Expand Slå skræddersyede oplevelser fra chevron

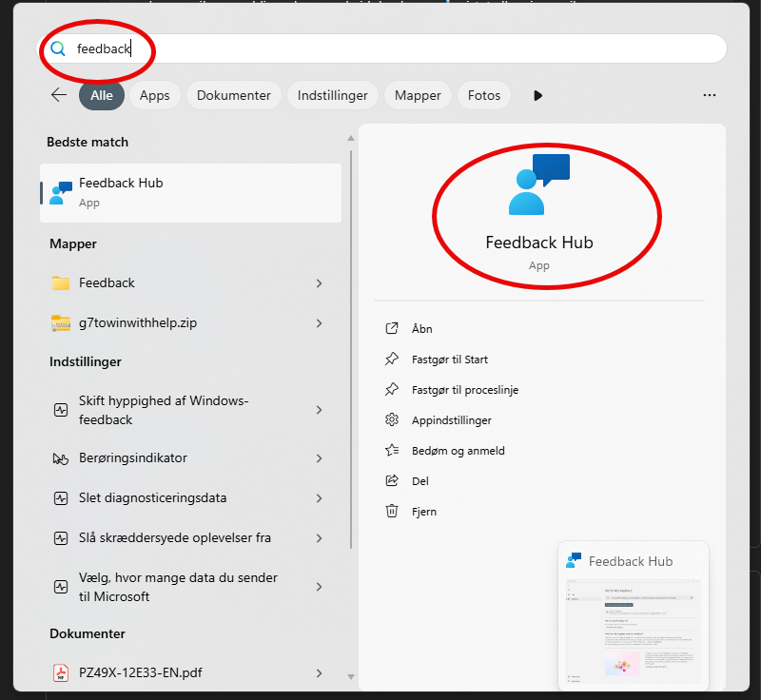[x=319, y=538]
